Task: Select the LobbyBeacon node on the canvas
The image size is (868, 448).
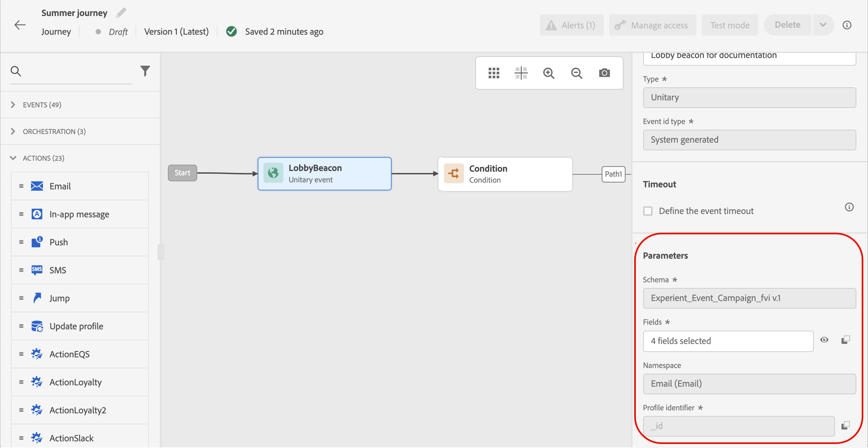Action: pyautogui.click(x=324, y=174)
